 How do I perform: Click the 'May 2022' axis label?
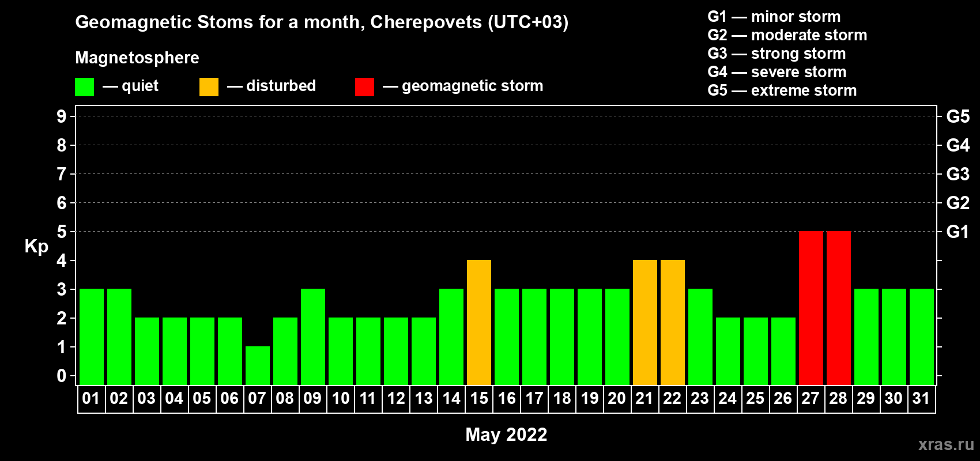[x=506, y=434]
